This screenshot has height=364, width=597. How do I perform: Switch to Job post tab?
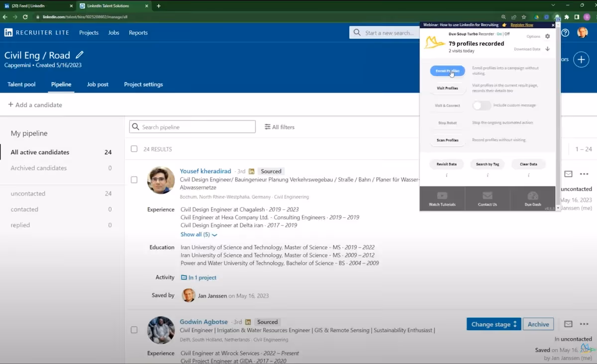click(x=98, y=85)
